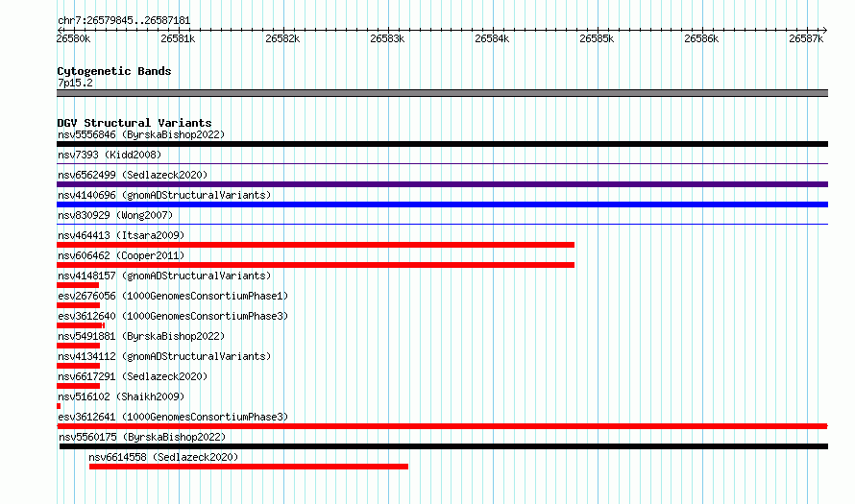Click the nsv606462 (Cooper2011) label
Image resolution: width=855 pixels, height=504 pixels.
[121, 255]
